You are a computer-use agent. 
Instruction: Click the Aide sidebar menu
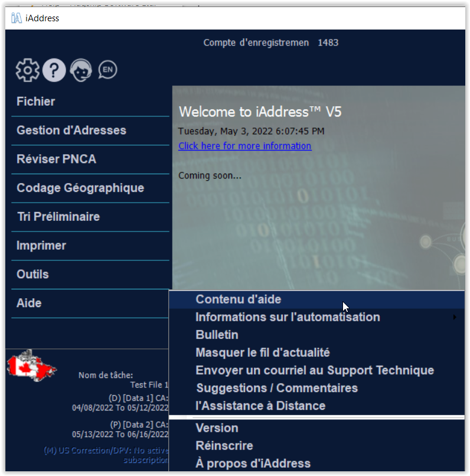[x=90, y=304]
